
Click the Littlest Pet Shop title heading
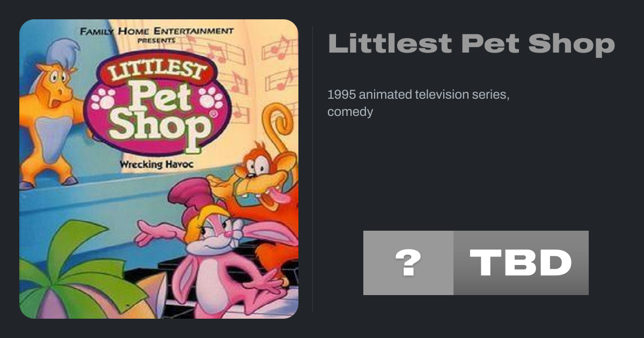click(x=471, y=44)
